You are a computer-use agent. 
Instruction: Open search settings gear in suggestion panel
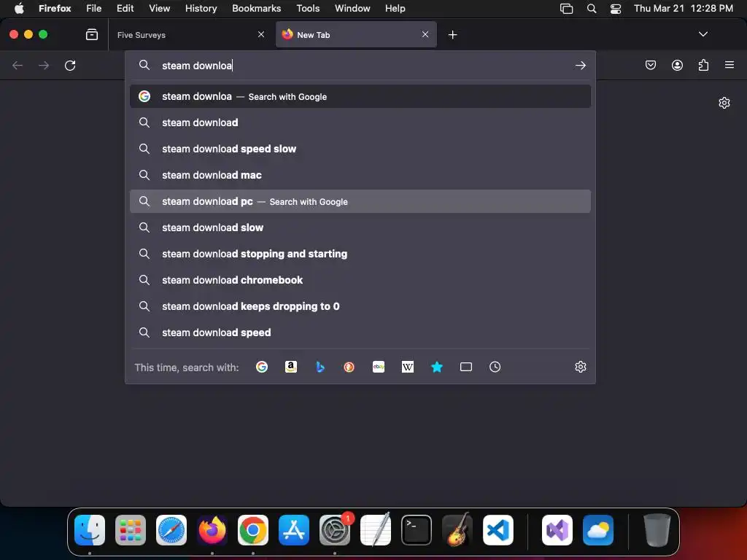coord(580,367)
